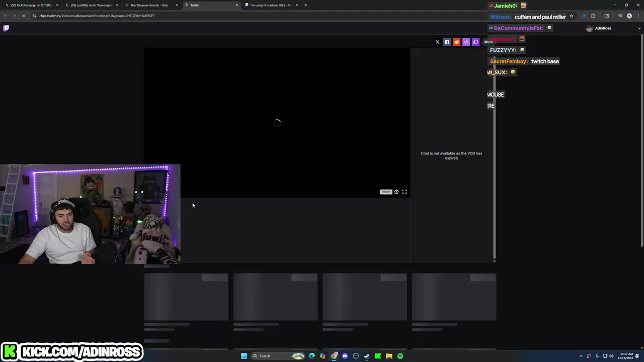Click the Twitch logo in the page header
This screenshot has height=362, width=644.
[x=6, y=28]
